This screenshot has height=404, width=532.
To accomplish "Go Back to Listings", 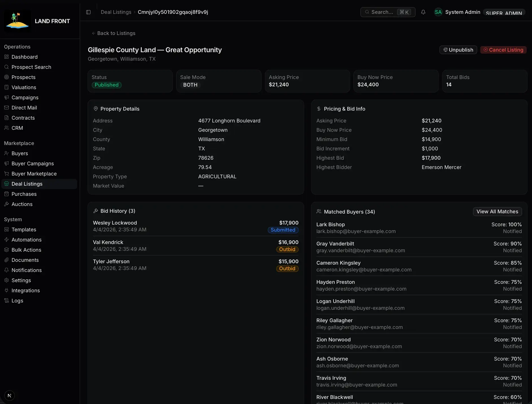I will tap(114, 33).
